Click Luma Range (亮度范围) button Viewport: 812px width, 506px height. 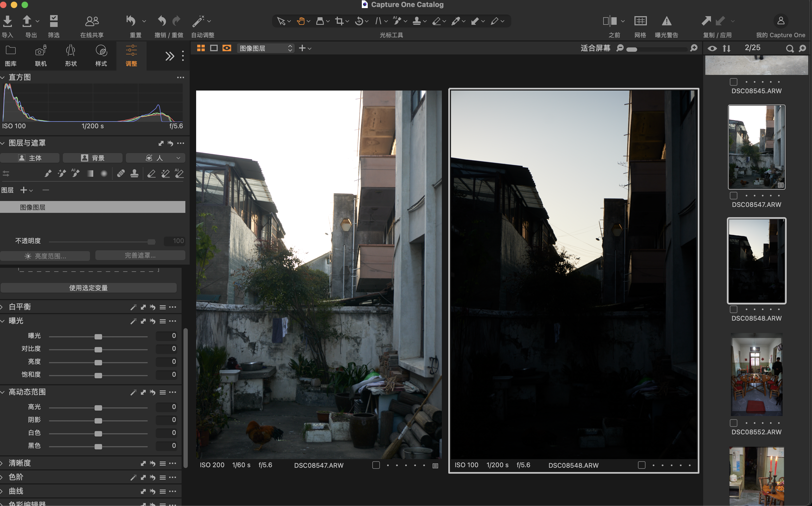[45, 256]
